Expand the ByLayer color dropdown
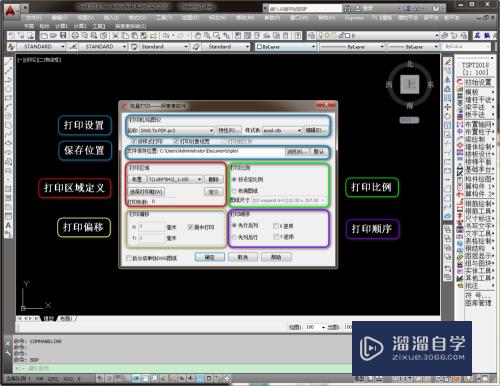The width and height of the screenshot is (500, 386). (x=286, y=47)
